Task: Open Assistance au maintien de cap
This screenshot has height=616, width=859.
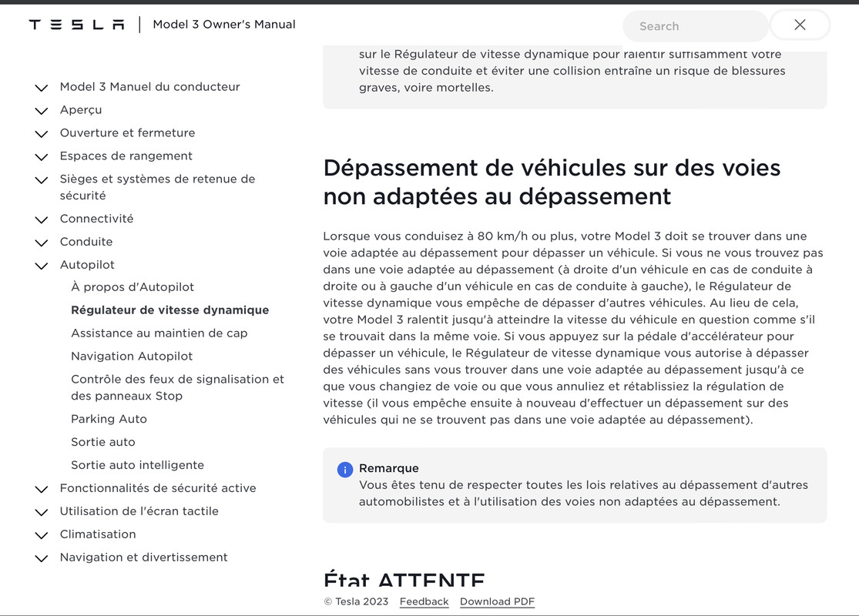Action: (x=159, y=333)
